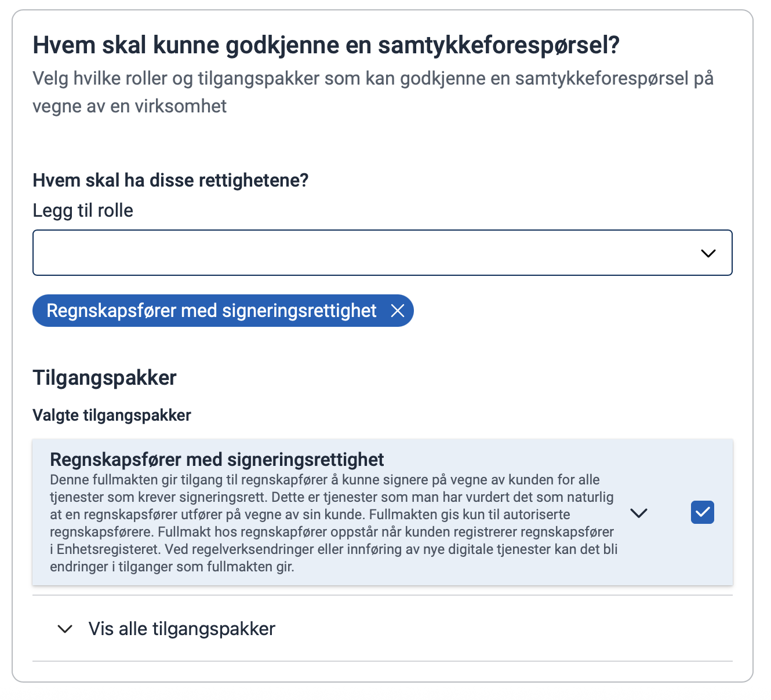Click the intro text starting Velg hvilke roller
This screenshot has width=771, height=700.
[x=373, y=78]
